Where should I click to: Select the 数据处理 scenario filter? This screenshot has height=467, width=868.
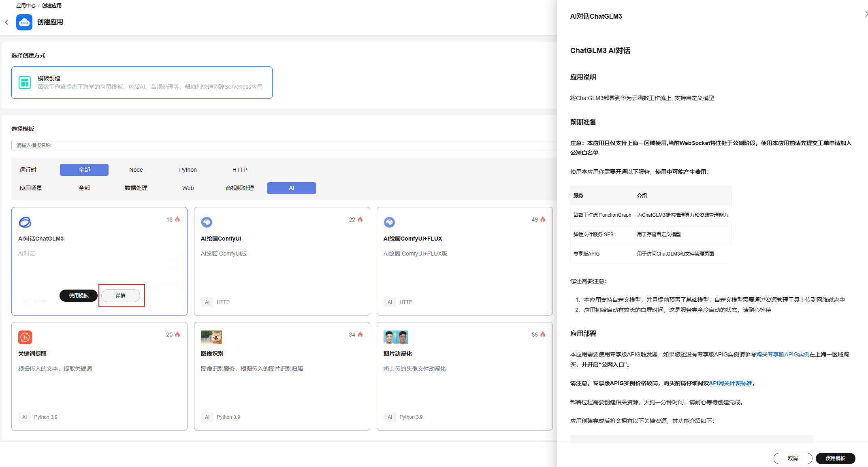coord(136,188)
